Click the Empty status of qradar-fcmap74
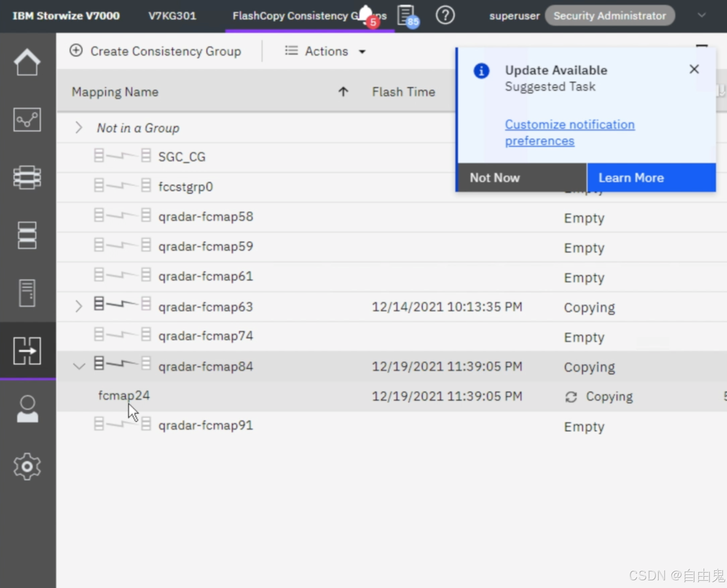This screenshot has height=588, width=727. [x=584, y=338]
